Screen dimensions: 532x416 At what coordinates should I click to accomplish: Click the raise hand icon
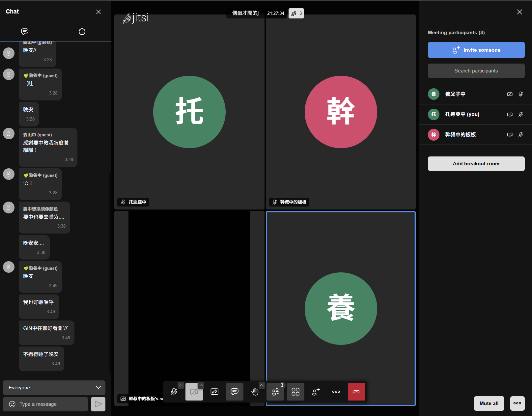(x=255, y=392)
